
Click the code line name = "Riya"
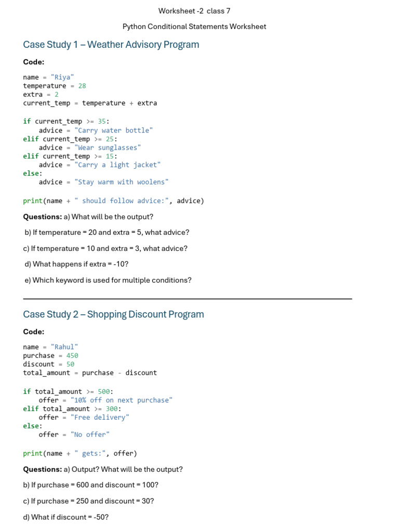tap(48, 77)
